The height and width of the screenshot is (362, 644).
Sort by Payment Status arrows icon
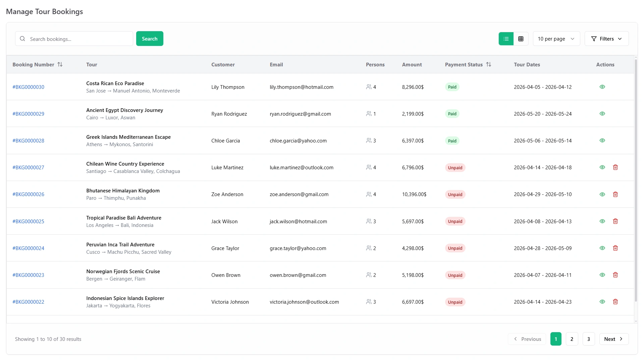click(x=488, y=64)
